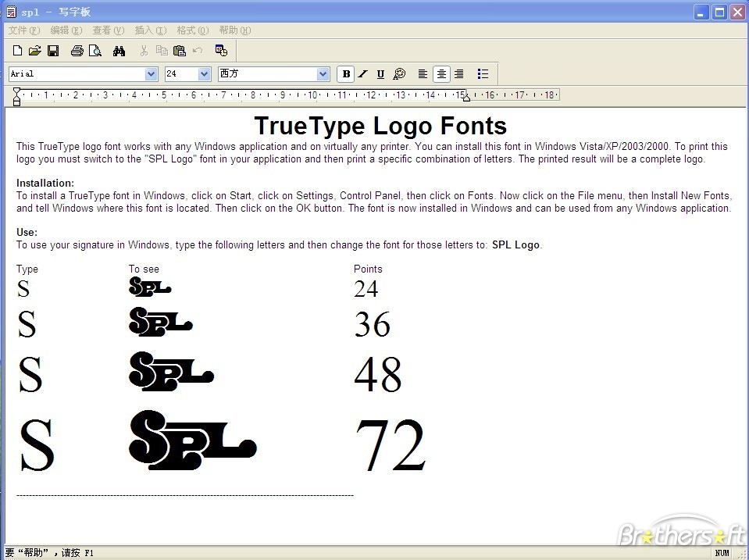Expand the font size 24 dropdown
749x560 pixels.
[x=205, y=74]
